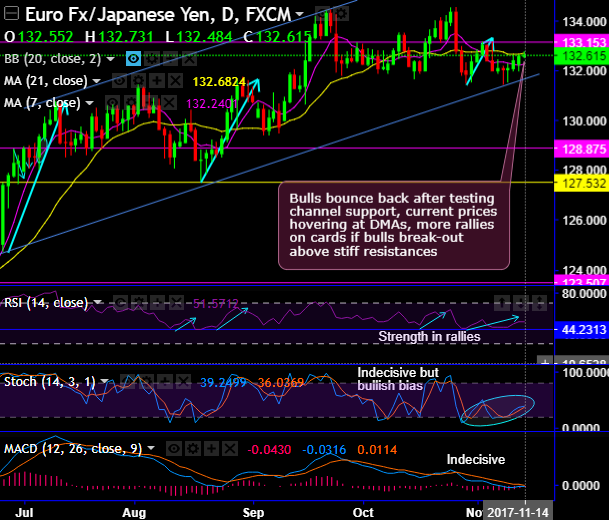
Task: Click the Jul label on the time axis
Action: click(24, 513)
